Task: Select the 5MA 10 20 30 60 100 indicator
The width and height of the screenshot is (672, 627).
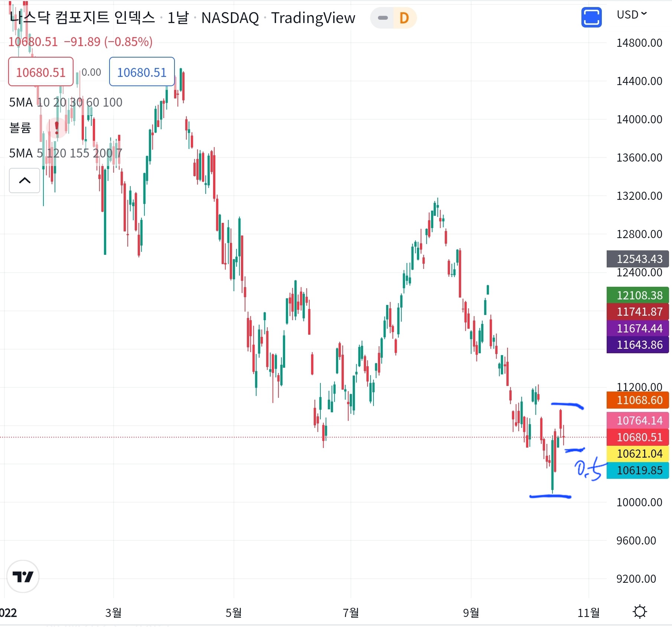Action: coord(66,102)
